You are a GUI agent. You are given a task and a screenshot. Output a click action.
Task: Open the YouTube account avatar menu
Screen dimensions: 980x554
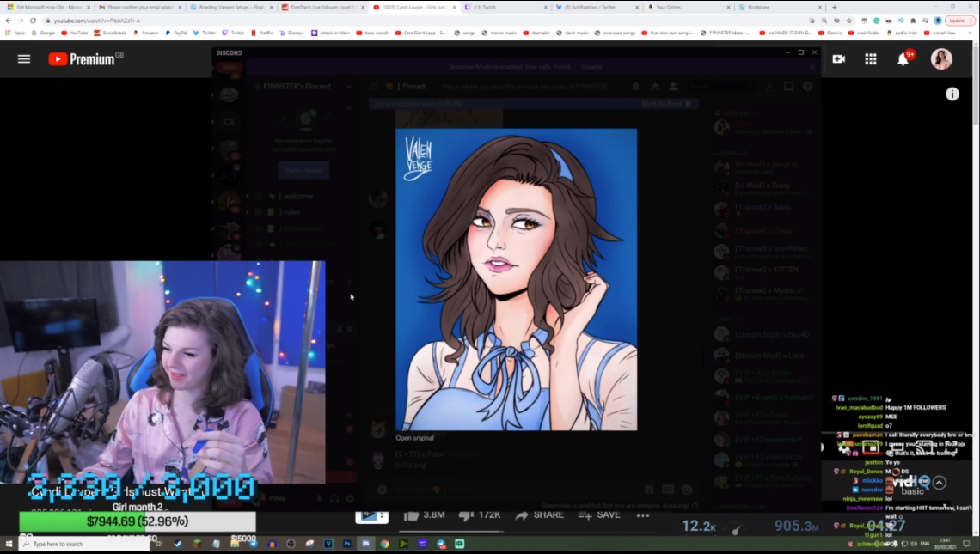pyautogui.click(x=941, y=59)
